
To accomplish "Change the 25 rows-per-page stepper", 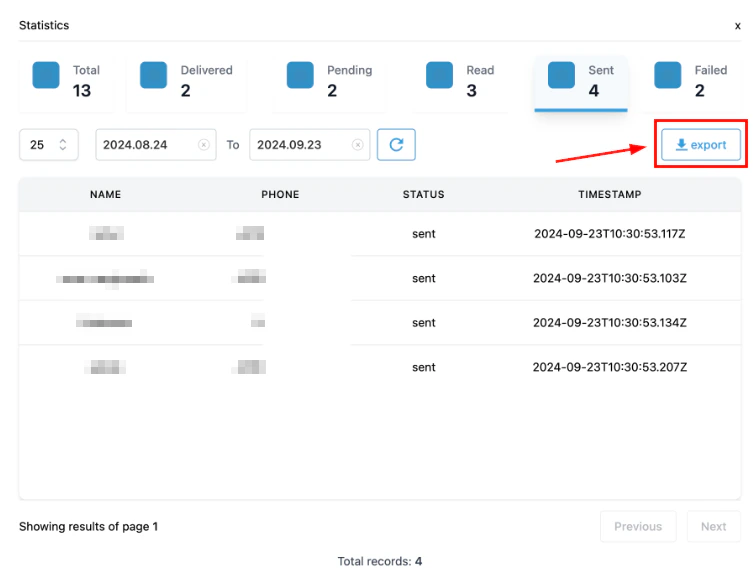I will (x=49, y=145).
